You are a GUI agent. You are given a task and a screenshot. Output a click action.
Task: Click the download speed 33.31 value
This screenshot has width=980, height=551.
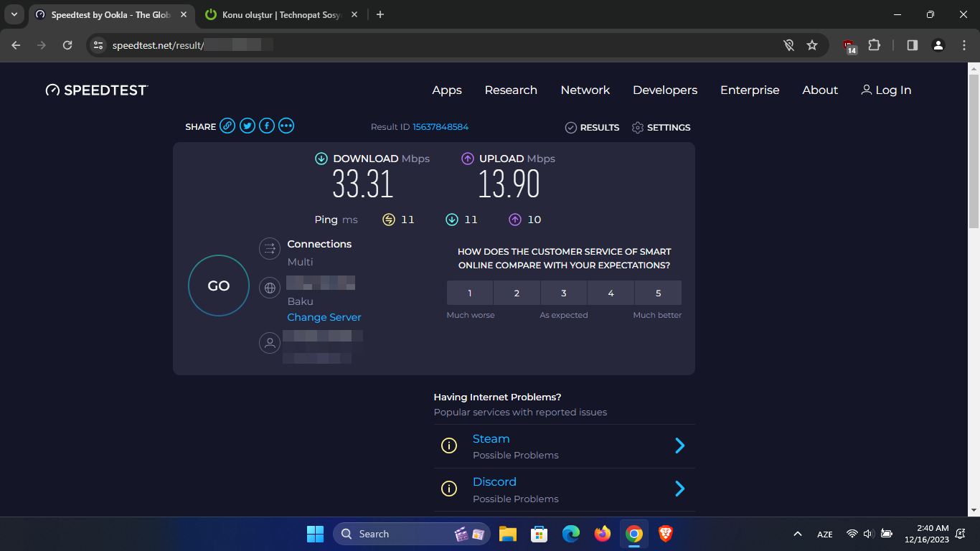(363, 184)
